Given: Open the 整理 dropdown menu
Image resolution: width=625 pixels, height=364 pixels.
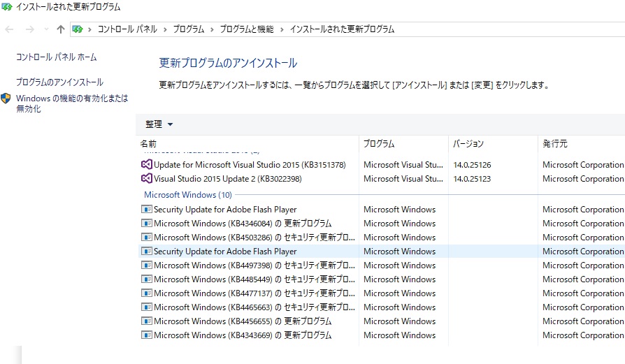Looking at the screenshot, I should coord(159,124).
